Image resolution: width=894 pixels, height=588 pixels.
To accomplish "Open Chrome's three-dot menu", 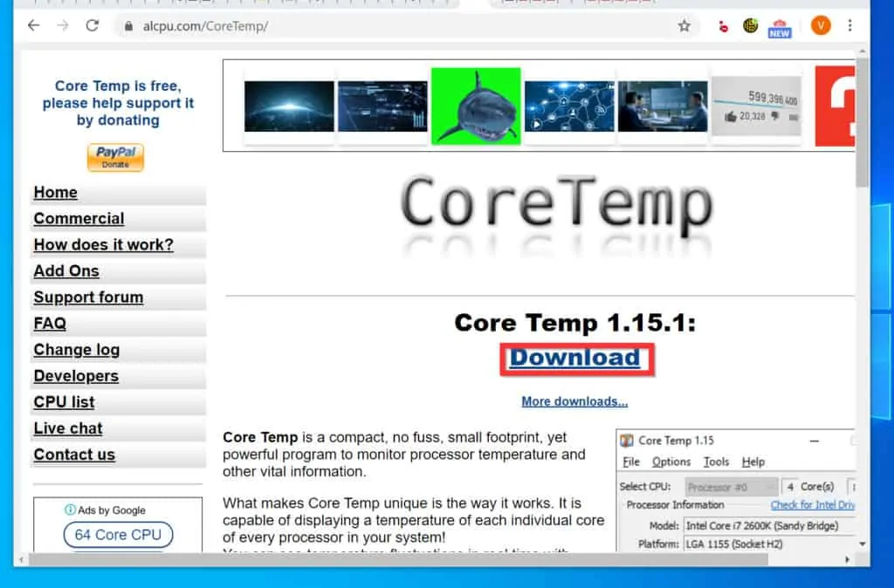I will pos(851,26).
